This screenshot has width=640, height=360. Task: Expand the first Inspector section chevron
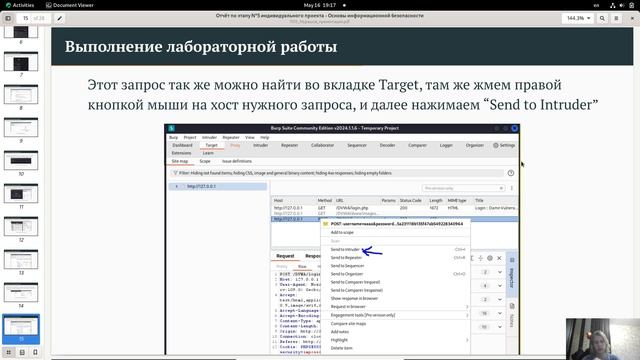click(500, 272)
